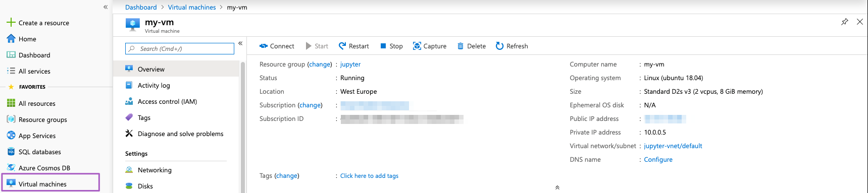Click the Start play icon
The height and width of the screenshot is (193, 868).
(309, 46)
